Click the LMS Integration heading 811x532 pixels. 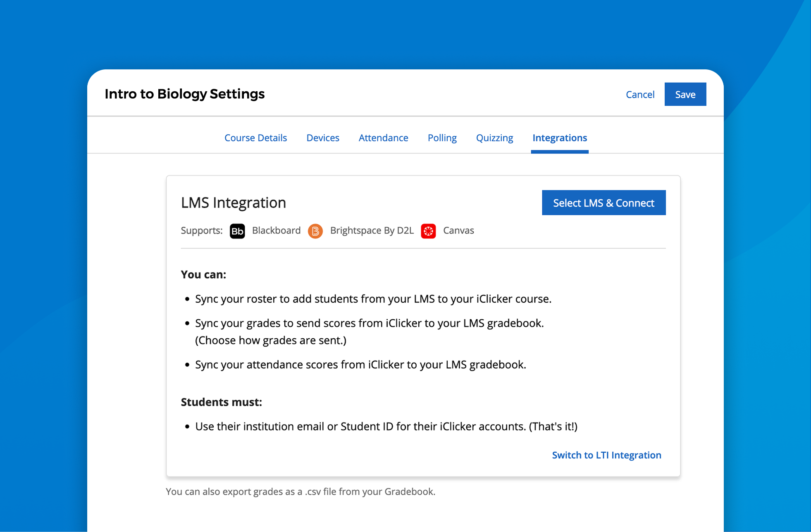tap(233, 202)
